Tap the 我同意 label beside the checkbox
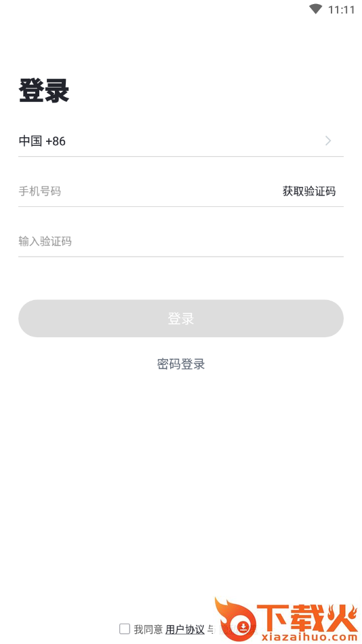This screenshot has height=644, width=362. 148,629
